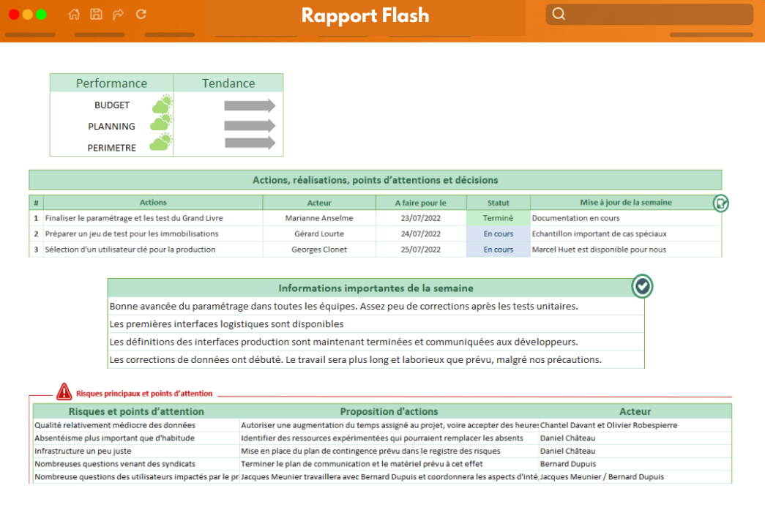This screenshot has height=532, width=765.
Task: Select 'Préparer un jeu de test' action cell
Action: (153, 233)
